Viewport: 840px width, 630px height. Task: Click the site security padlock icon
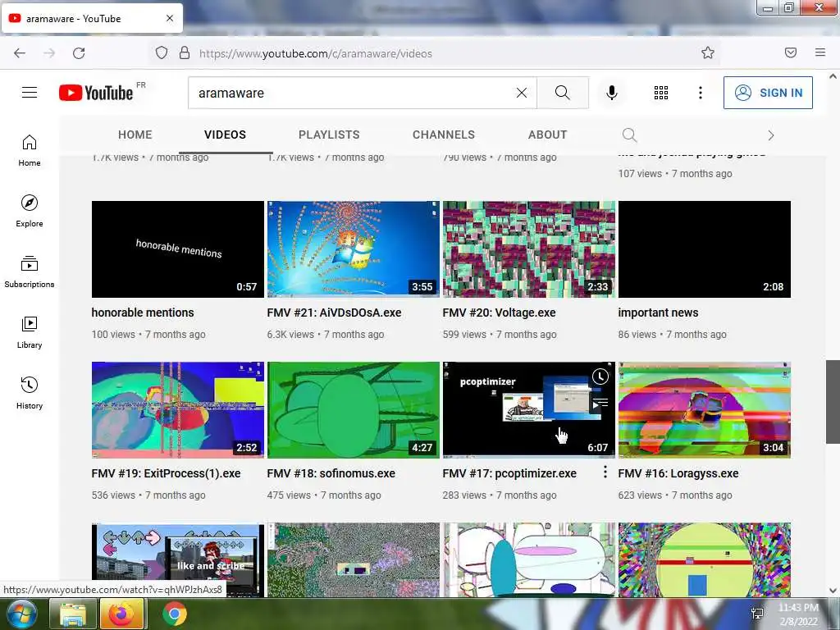185,53
